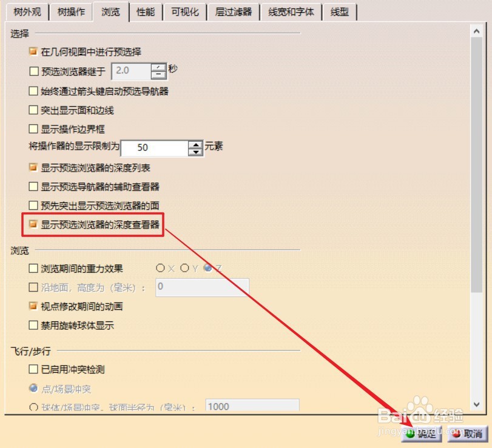Click the 50 元素 limit field
The width and height of the screenshot is (492, 448).
pos(155,148)
